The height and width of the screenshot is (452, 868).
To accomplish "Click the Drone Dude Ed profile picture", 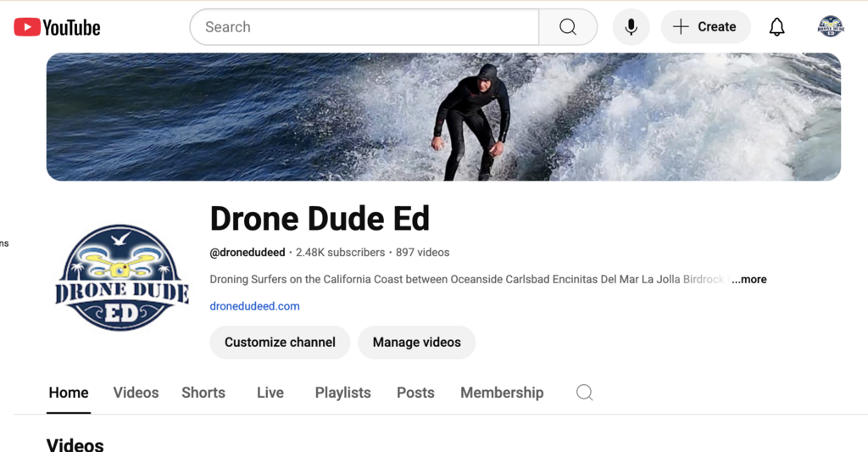I will click(120, 277).
